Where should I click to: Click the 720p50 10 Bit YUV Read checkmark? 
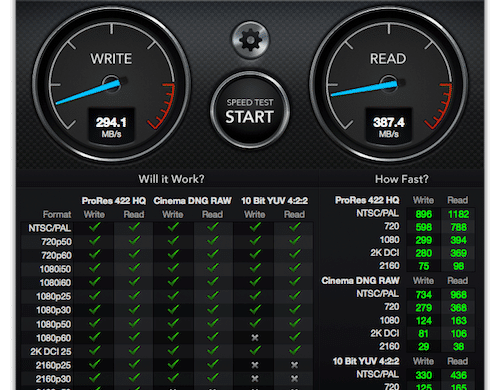(295, 240)
